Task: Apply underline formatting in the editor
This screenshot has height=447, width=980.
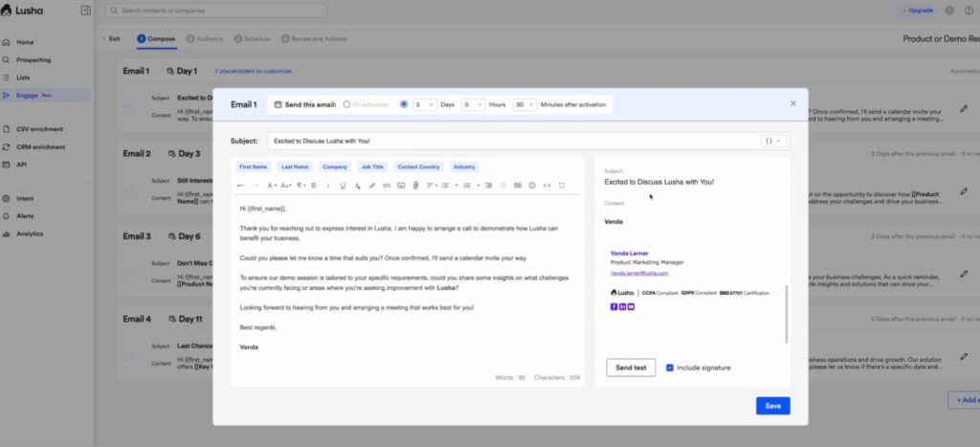Action: (x=342, y=185)
